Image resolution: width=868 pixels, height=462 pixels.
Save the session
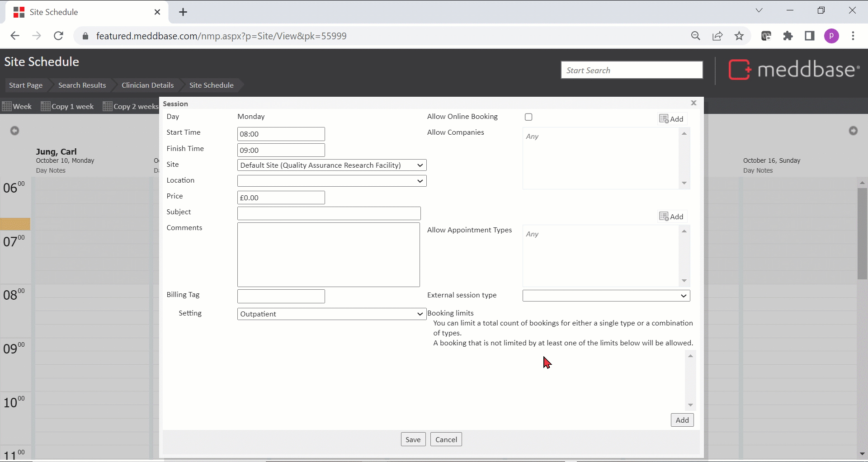pyautogui.click(x=413, y=439)
